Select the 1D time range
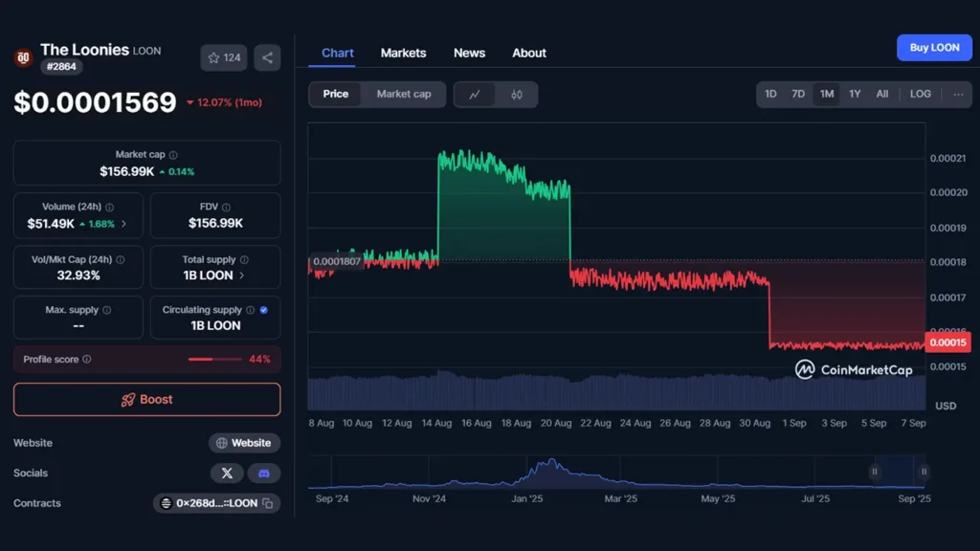The image size is (980, 551). tap(770, 95)
